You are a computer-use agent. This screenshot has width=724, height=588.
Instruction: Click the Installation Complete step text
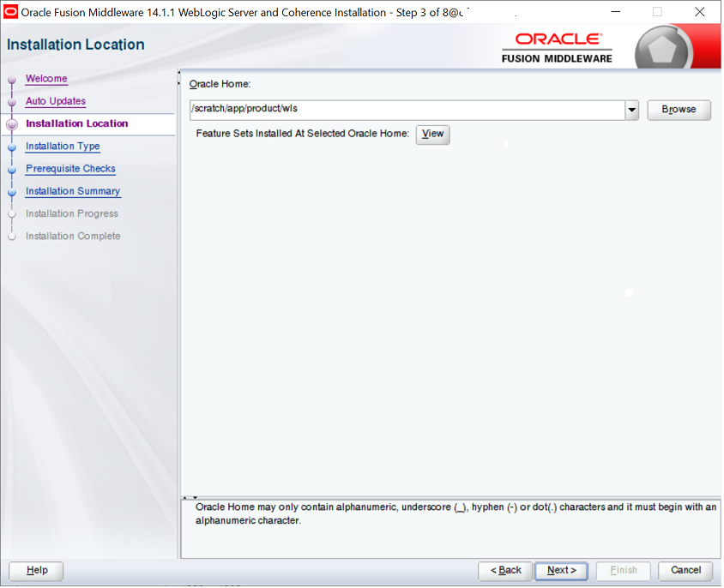point(73,237)
